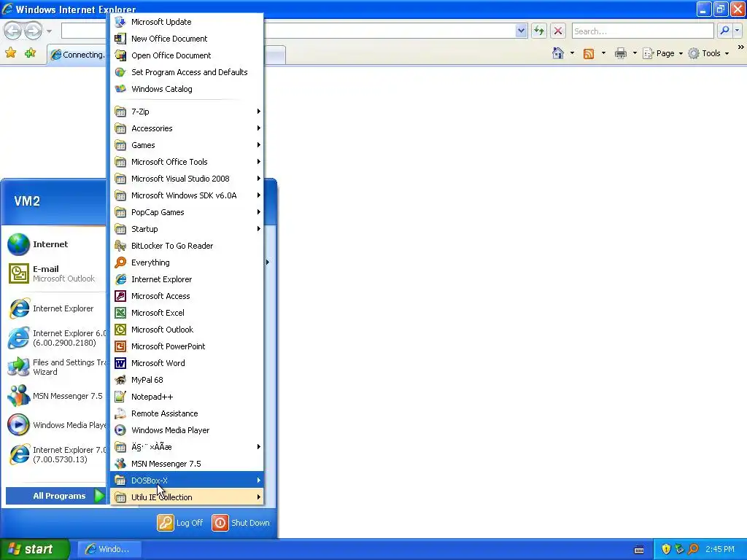
Task: Expand the Games folder submenu
Action: [186, 145]
